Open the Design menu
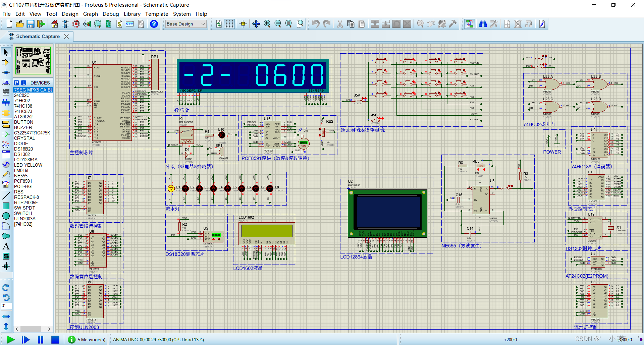Viewport: 644px width, 345px height. [x=70, y=14]
